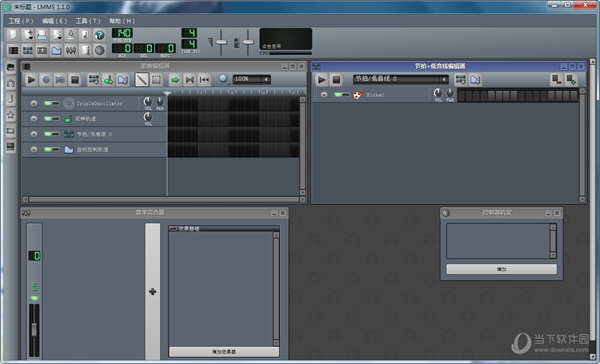
Task: Stop playback in Beat+Bassline Editor
Action: point(336,80)
